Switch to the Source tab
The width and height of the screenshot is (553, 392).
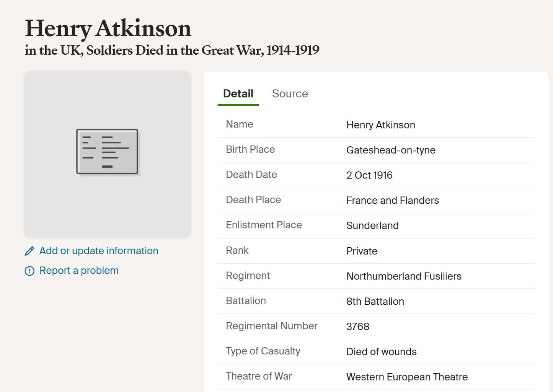(290, 94)
